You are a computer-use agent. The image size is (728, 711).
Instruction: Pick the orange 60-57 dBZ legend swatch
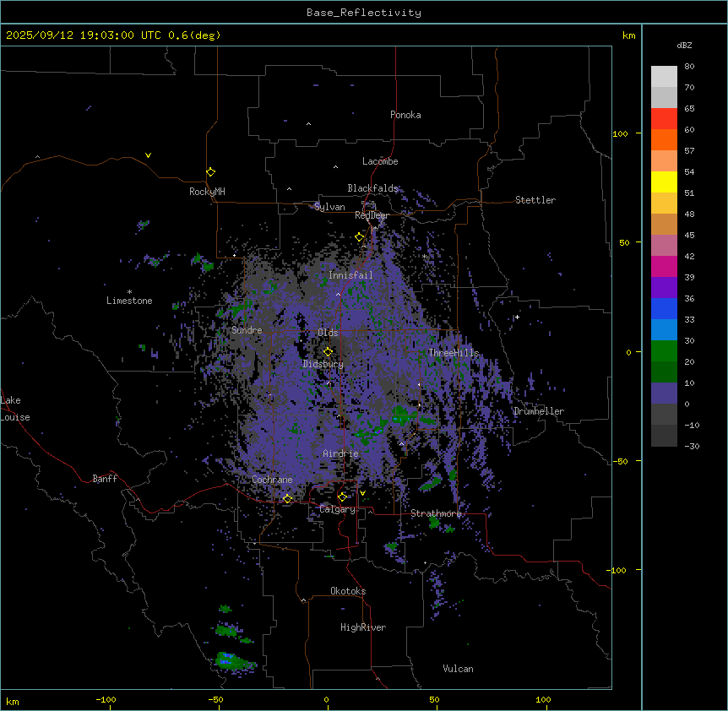(x=664, y=139)
